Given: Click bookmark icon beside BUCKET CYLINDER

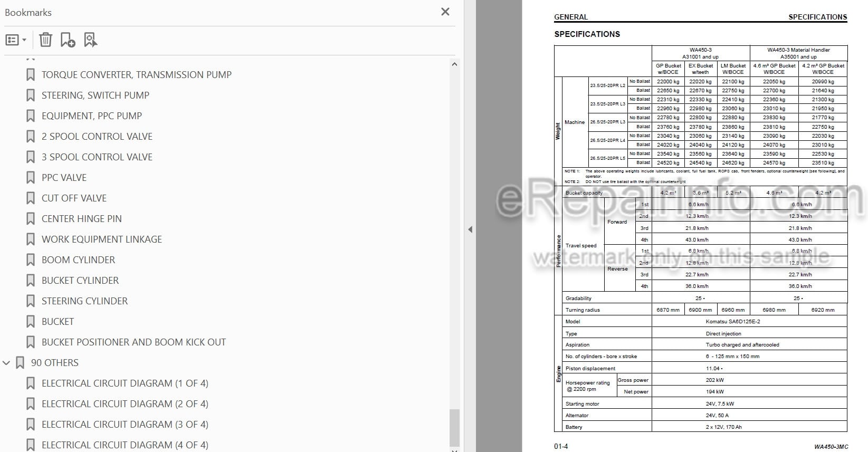Looking at the screenshot, I should pyautogui.click(x=31, y=281).
